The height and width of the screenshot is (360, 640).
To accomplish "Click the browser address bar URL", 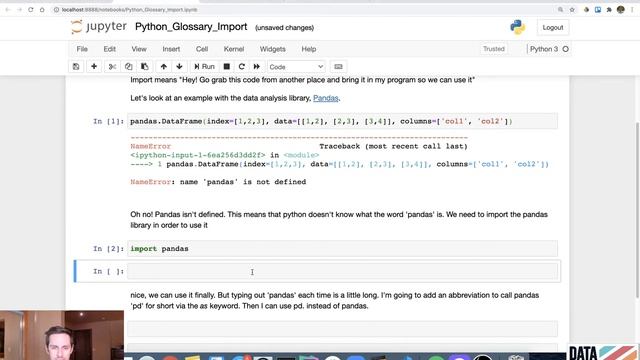I will (x=129, y=9).
